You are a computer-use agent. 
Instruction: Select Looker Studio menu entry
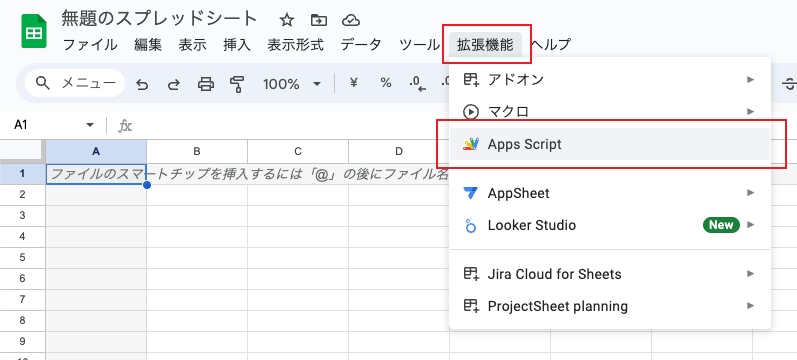(610, 225)
